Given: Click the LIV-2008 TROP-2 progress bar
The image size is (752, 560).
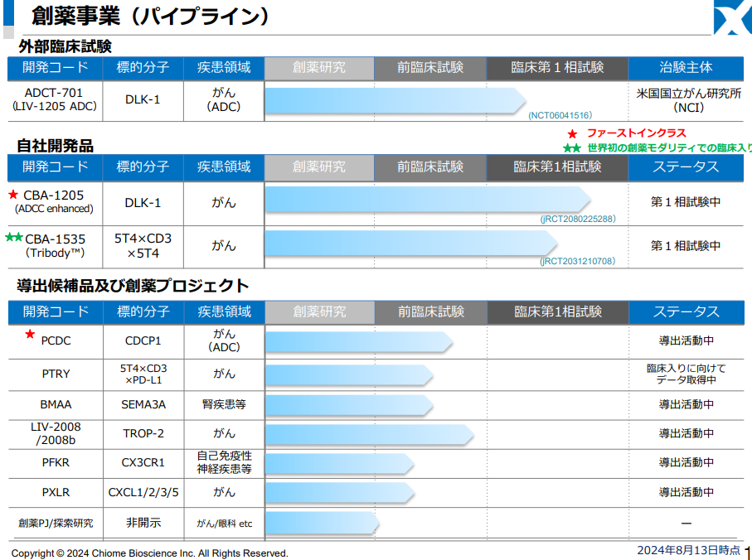Looking at the screenshot, I should click(369, 433).
